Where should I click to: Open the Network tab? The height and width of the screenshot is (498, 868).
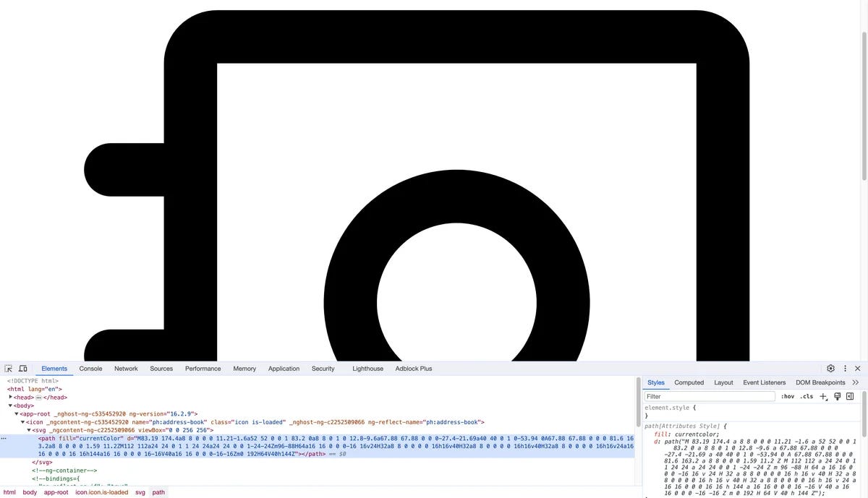(x=126, y=369)
